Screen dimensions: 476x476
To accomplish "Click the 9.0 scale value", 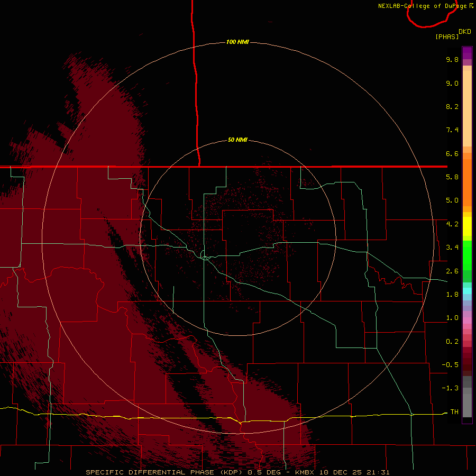I will 452,83.
